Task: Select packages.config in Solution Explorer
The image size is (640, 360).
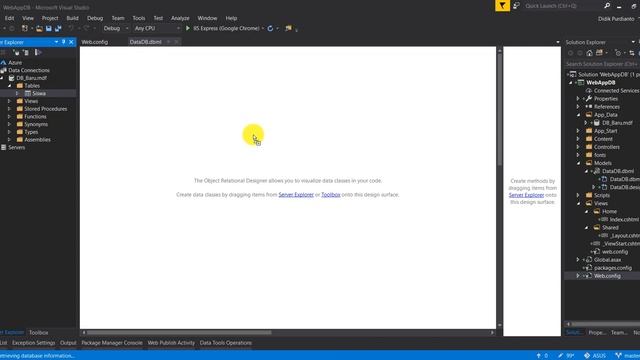Action: (x=613, y=268)
